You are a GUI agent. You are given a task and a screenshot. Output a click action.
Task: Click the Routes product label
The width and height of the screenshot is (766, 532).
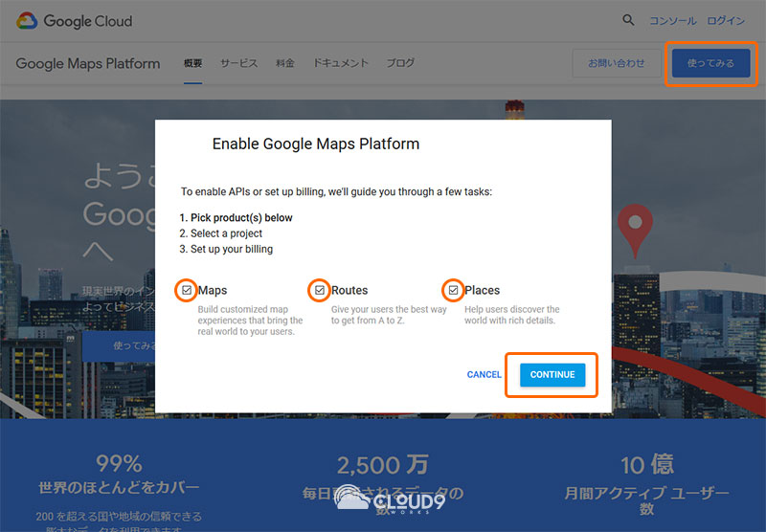349,291
